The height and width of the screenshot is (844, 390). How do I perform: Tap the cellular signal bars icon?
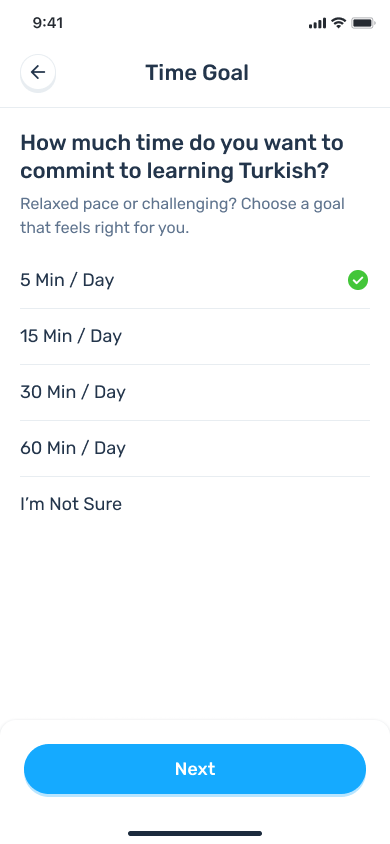pyautogui.click(x=317, y=23)
